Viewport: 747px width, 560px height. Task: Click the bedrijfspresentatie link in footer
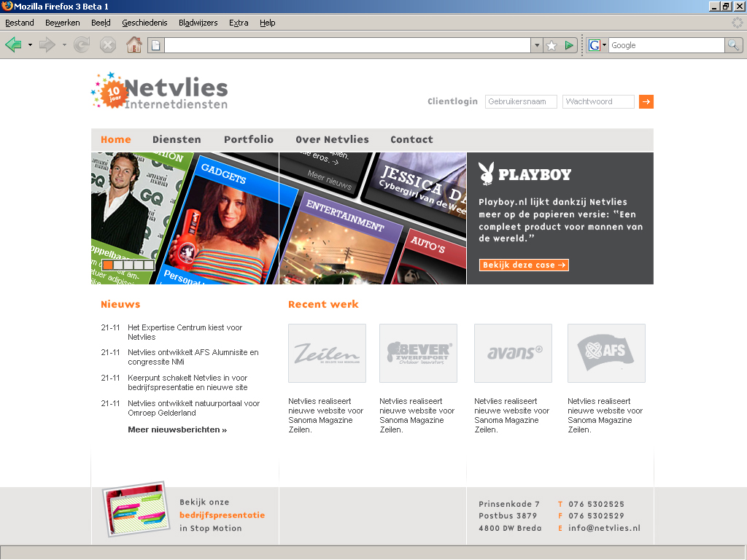tap(222, 516)
